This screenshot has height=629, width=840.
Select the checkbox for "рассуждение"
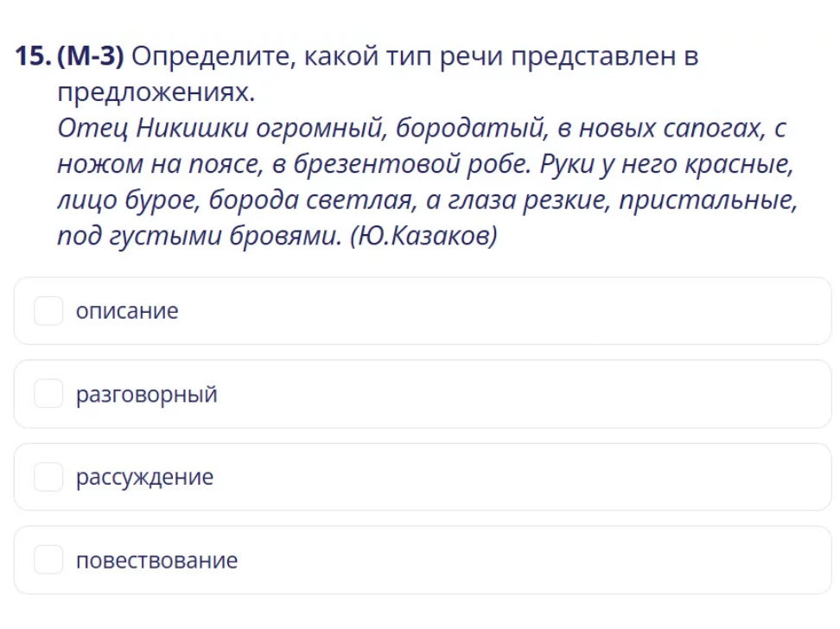[48, 477]
